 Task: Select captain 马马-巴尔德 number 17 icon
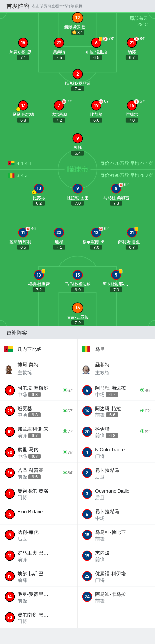(23, 105)
